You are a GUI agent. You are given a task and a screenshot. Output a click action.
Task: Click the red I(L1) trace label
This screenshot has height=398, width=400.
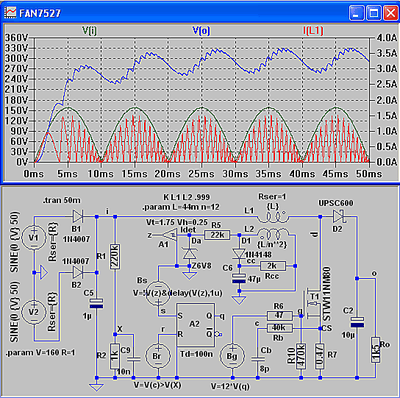coord(313,31)
